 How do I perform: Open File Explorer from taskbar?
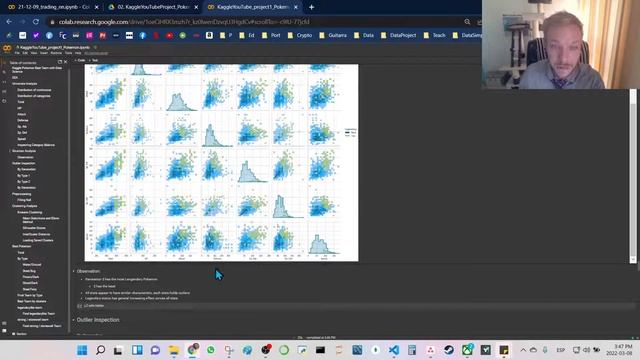tap(174, 350)
